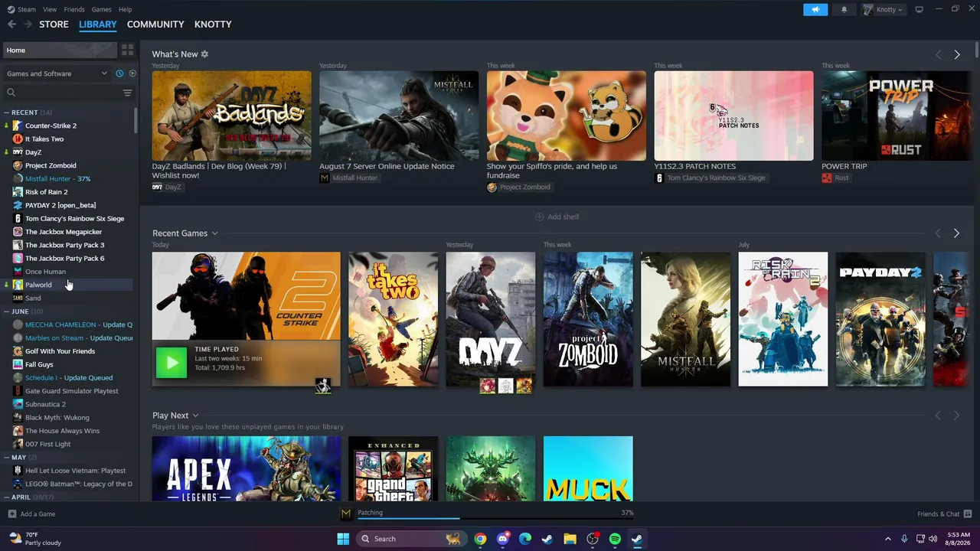This screenshot has width=980, height=551.
Task: Toggle the ready-to-play filter icon
Action: (x=132, y=73)
